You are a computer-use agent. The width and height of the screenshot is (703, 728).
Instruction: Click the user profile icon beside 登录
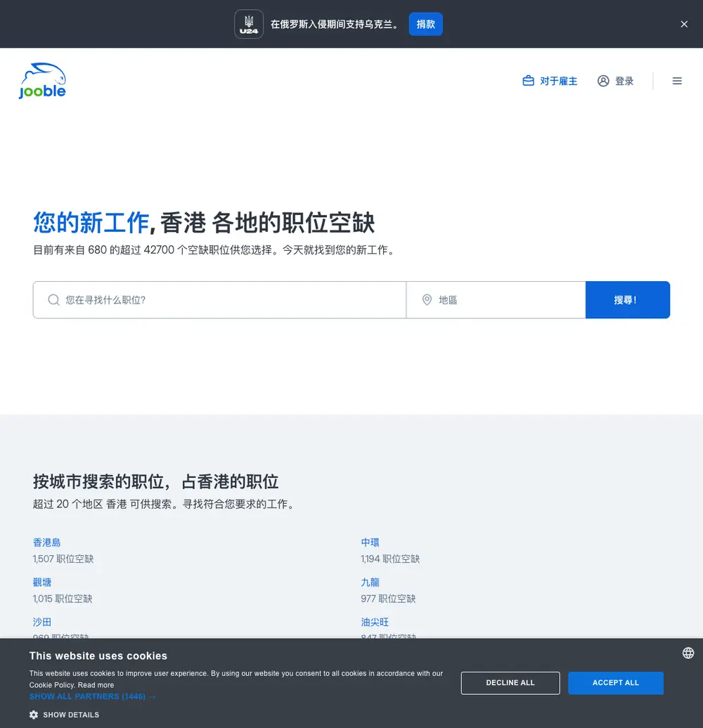pos(603,81)
